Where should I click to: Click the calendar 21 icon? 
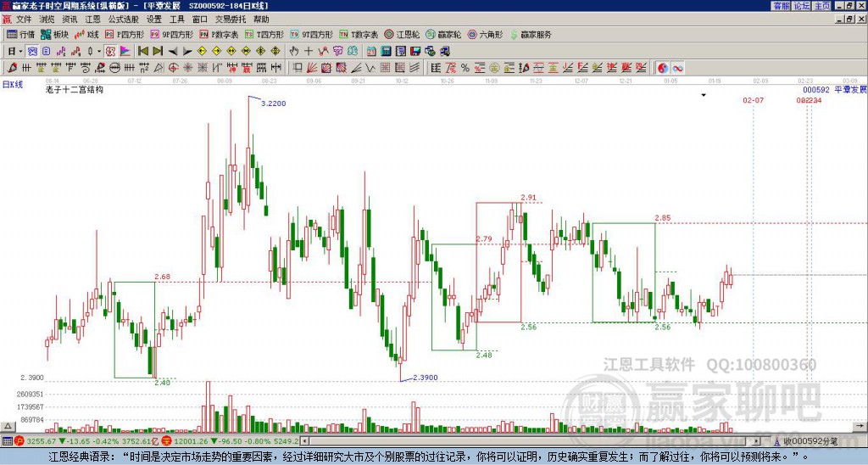coord(371,52)
